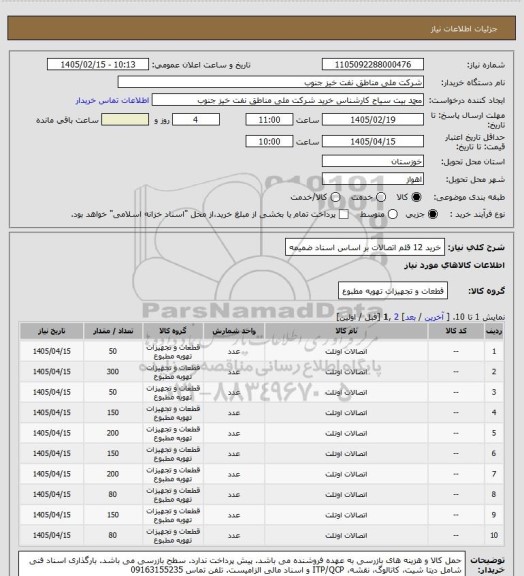Go to page 2 of items

(x=396, y=317)
